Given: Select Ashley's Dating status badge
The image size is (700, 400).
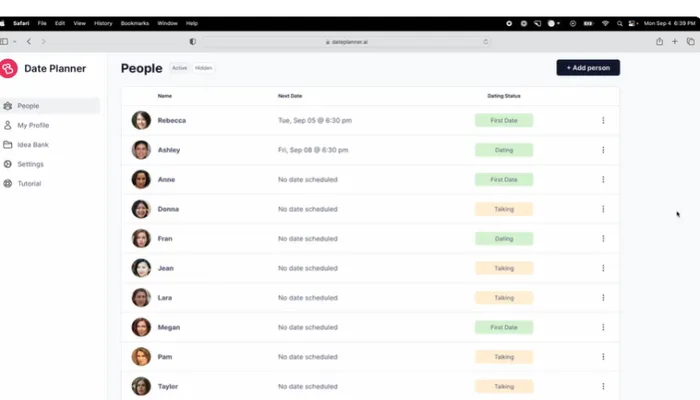Looking at the screenshot, I should tap(504, 150).
